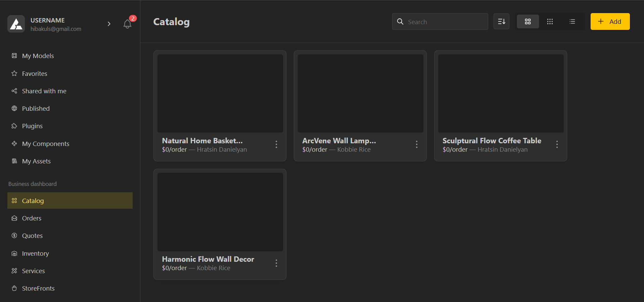Switch to large grid view

(527, 21)
